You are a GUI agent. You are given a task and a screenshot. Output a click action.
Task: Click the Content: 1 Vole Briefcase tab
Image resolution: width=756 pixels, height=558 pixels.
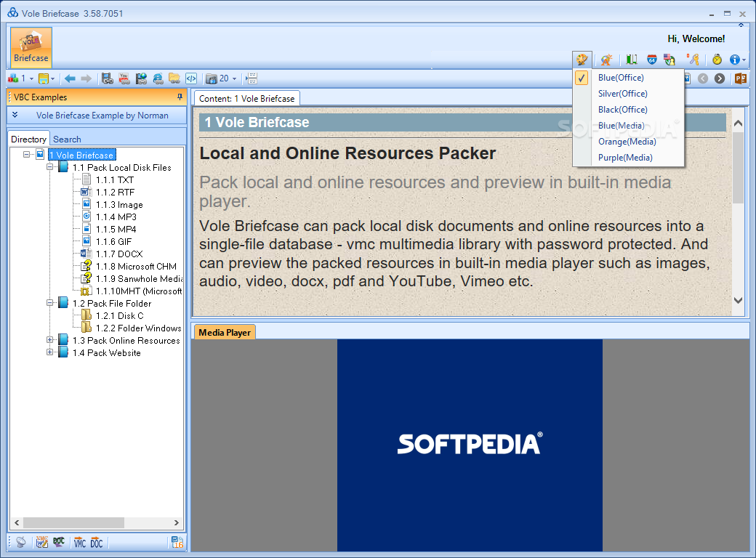(x=247, y=98)
